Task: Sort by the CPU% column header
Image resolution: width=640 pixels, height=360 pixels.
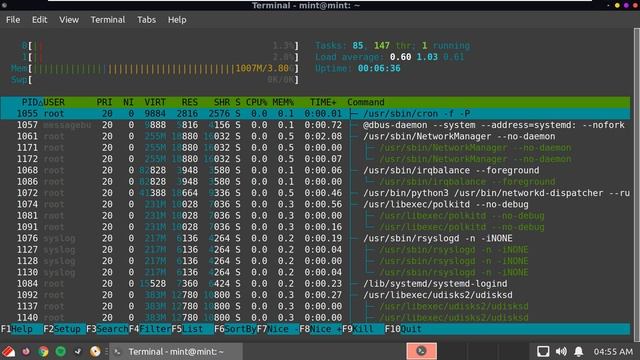Action: tap(256, 102)
